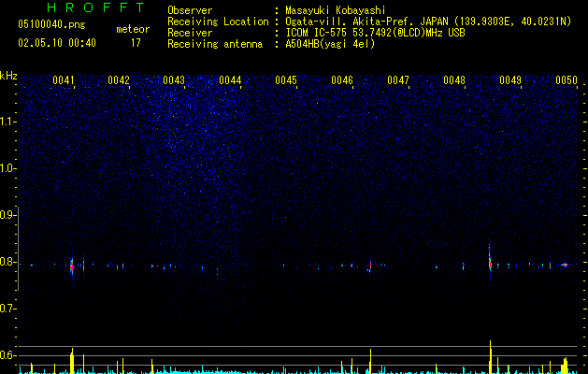This screenshot has height=374, width=588.
Task: Click the date stamp 02.05.10 00:40
Action: (57, 43)
